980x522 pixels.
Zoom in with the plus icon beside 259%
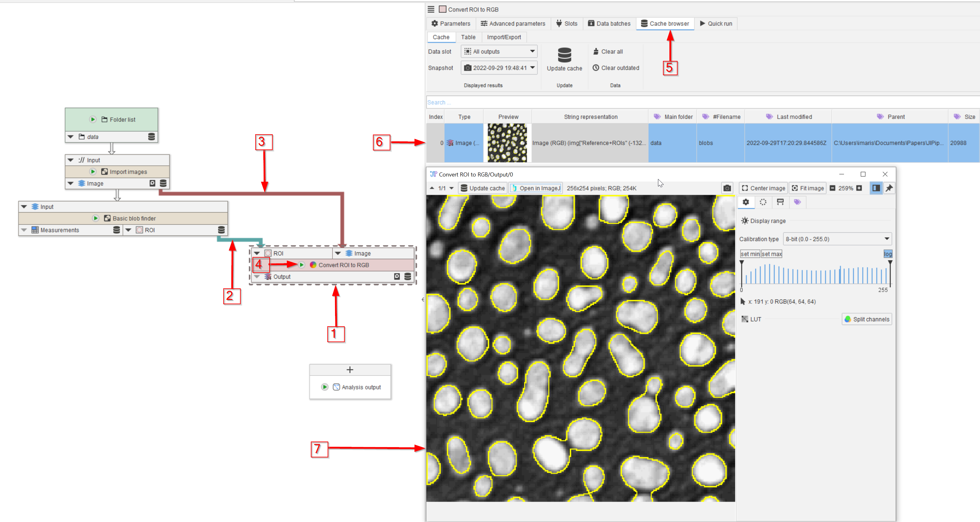[860, 188]
